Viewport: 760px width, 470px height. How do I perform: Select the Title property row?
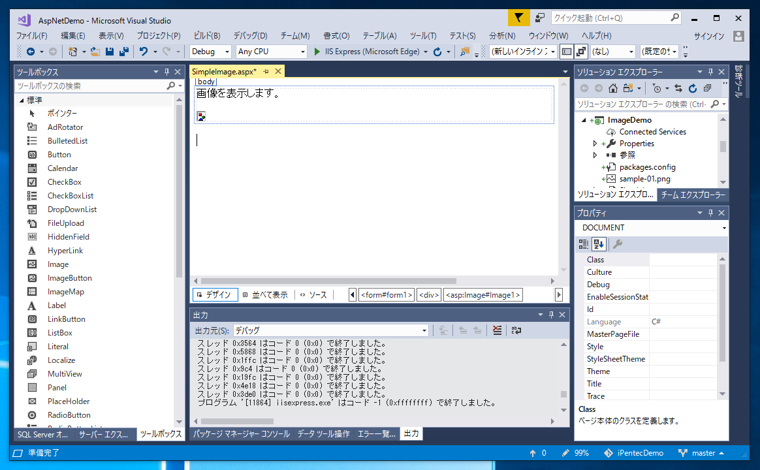pyautogui.click(x=650, y=384)
